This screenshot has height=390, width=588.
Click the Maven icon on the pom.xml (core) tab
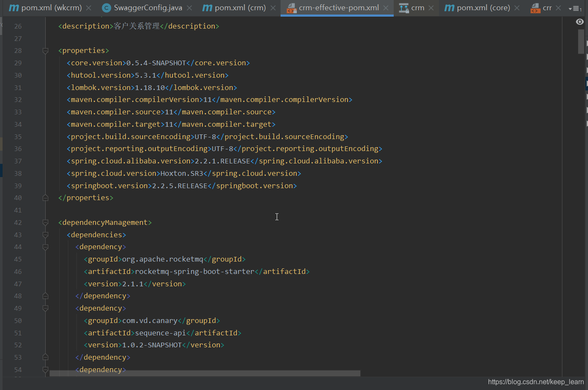[449, 8]
